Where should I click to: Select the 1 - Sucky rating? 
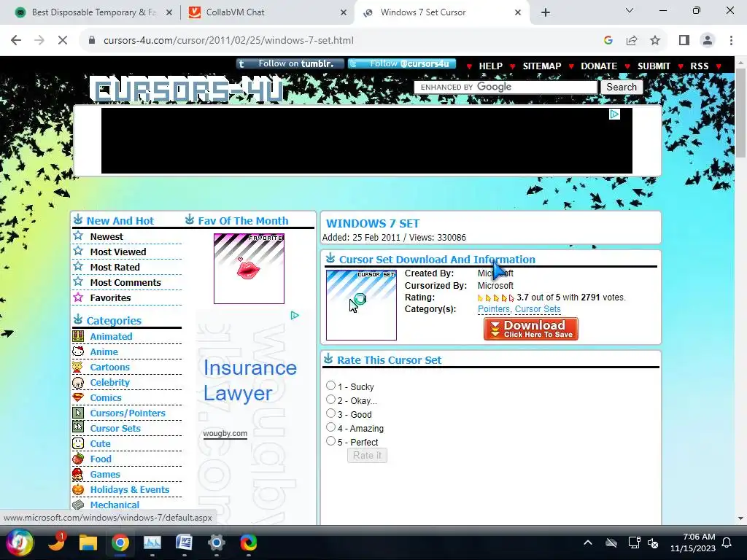[330, 385]
